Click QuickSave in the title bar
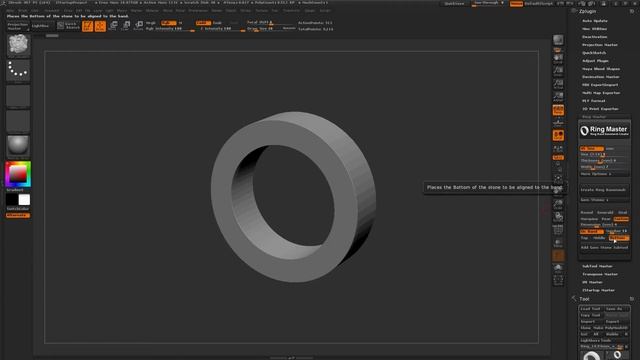 tap(454, 4)
